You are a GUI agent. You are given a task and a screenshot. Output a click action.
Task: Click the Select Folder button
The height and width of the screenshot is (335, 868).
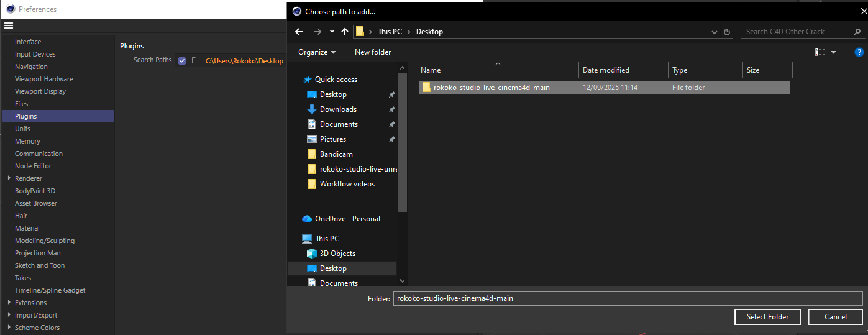point(767,317)
